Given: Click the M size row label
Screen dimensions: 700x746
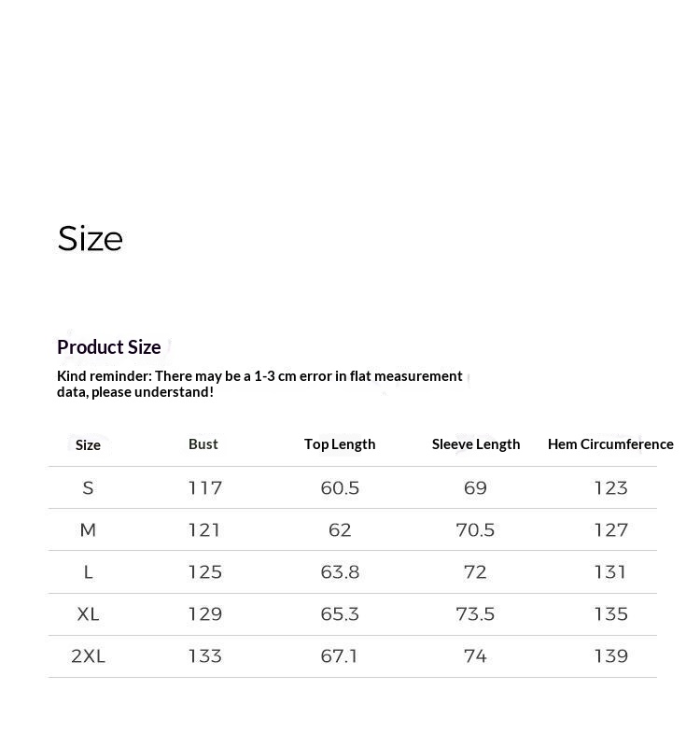Looking at the screenshot, I should click(88, 530).
